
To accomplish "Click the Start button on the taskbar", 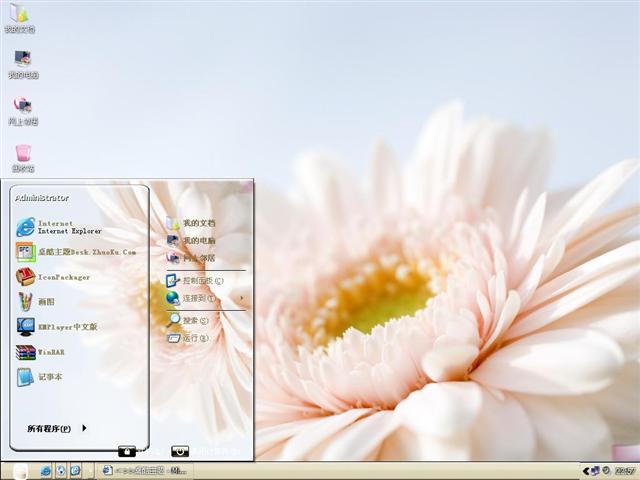I will click(x=20, y=471).
